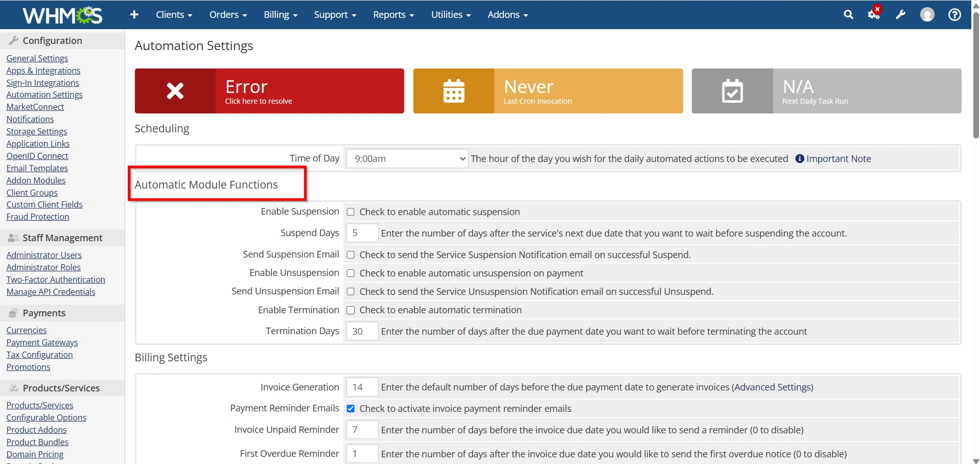Screen dimensions: 980x464
Task: Open the Time of Day dropdown
Action: [407, 158]
